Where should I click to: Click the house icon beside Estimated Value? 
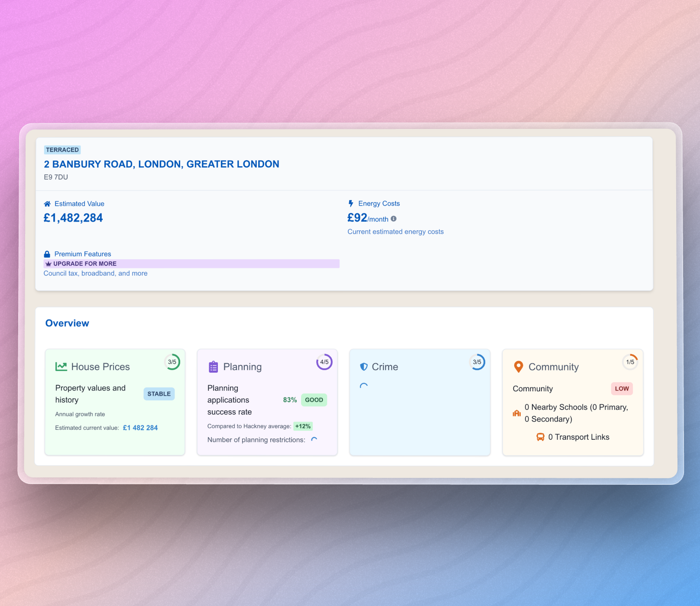[x=47, y=204]
